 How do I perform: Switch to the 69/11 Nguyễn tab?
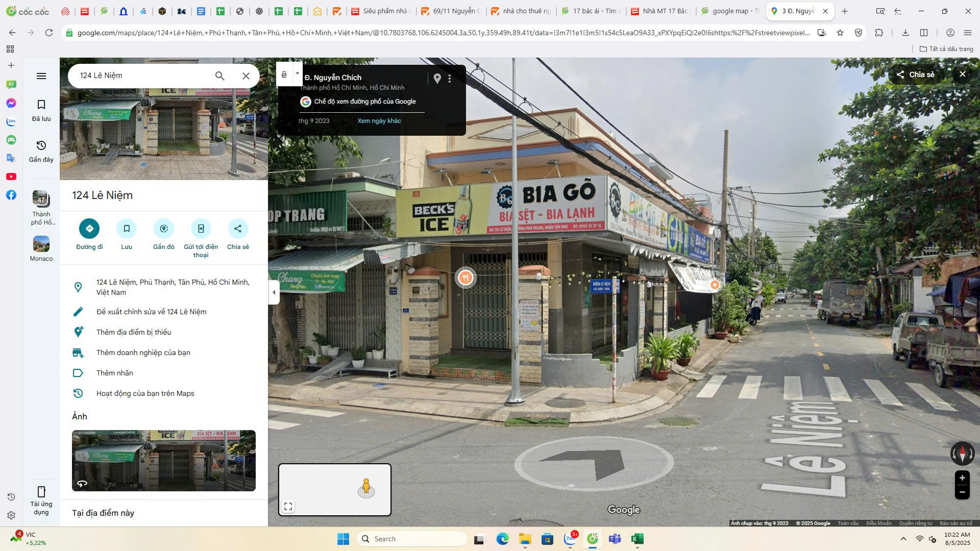click(451, 11)
